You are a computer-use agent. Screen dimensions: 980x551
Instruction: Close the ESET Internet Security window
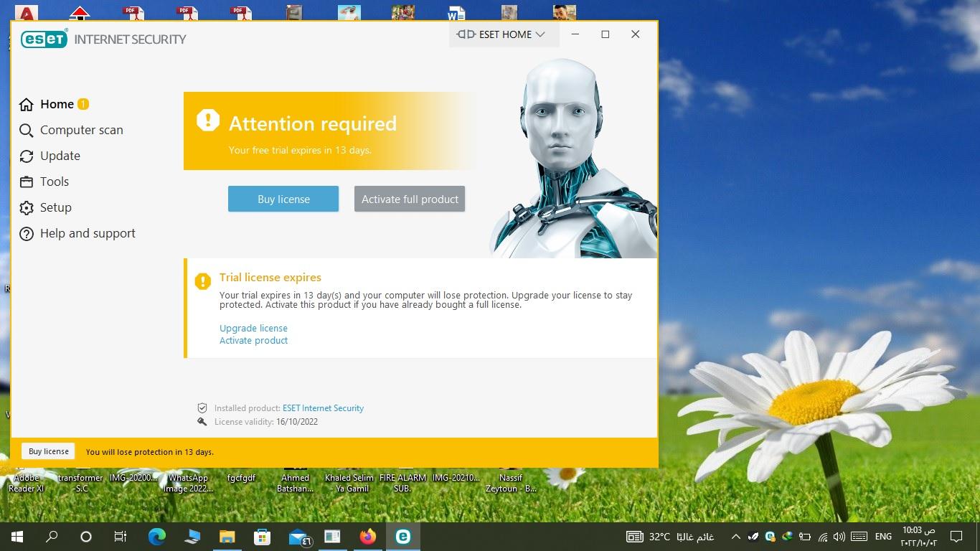tap(636, 34)
